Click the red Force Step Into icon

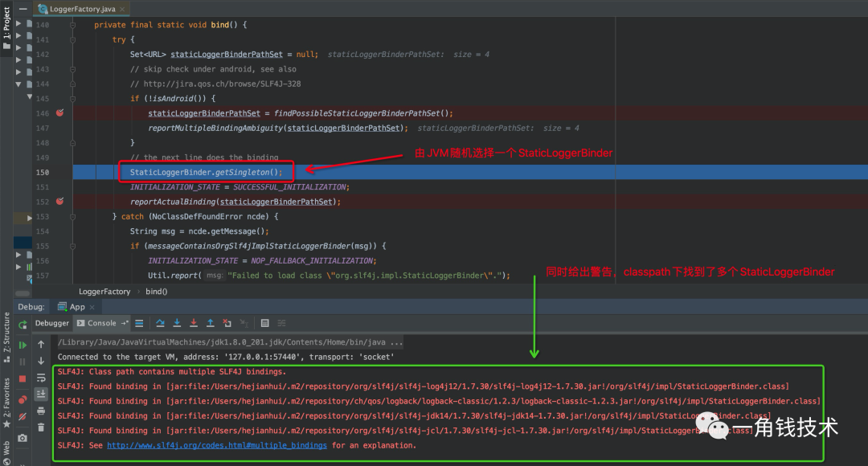click(x=194, y=323)
